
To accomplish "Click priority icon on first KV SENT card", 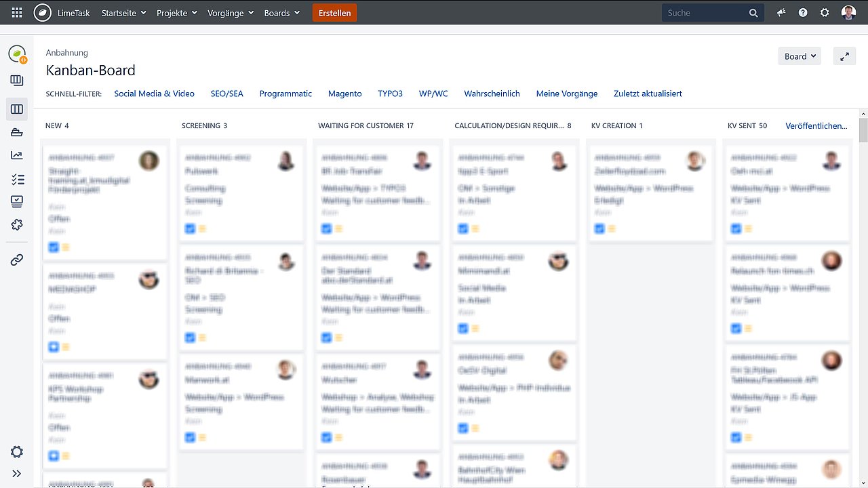I will tap(748, 229).
